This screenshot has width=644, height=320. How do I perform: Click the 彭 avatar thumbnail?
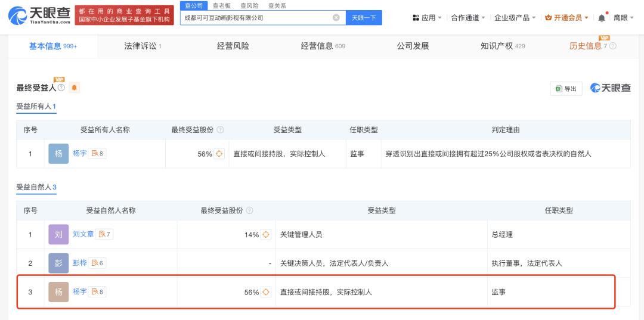point(58,263)
